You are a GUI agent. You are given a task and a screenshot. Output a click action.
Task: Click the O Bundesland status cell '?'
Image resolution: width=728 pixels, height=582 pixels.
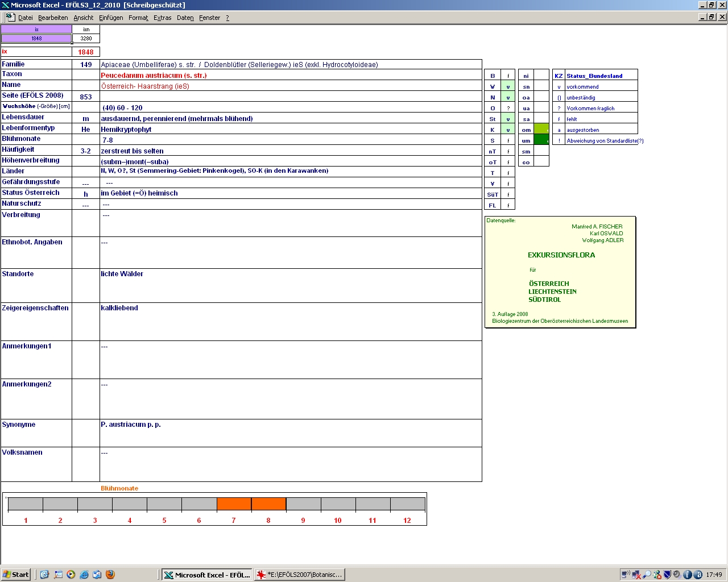click(x=508, y=108)
